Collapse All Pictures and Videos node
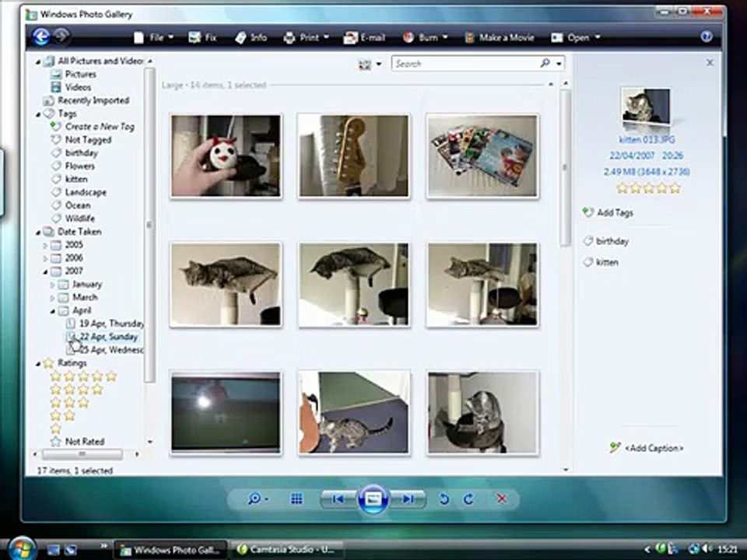Viewport: 747px width, 560px height. tap(38, 61)
